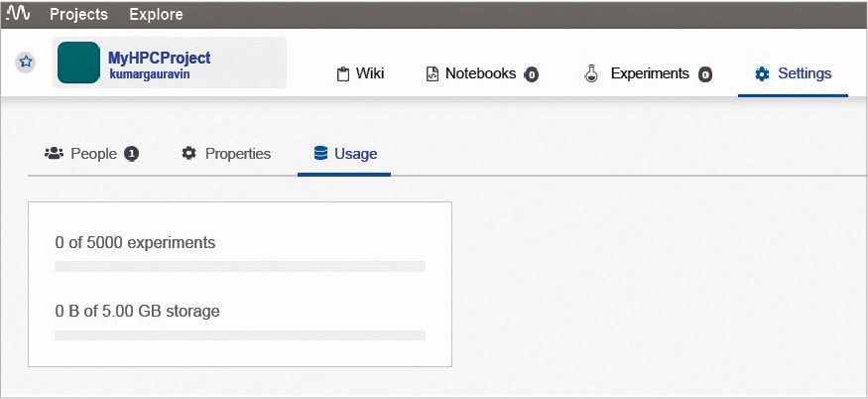Viewport: 868px width, 399px height.
Task: Click the experiments usage progress bar
Action: [240, 266]
